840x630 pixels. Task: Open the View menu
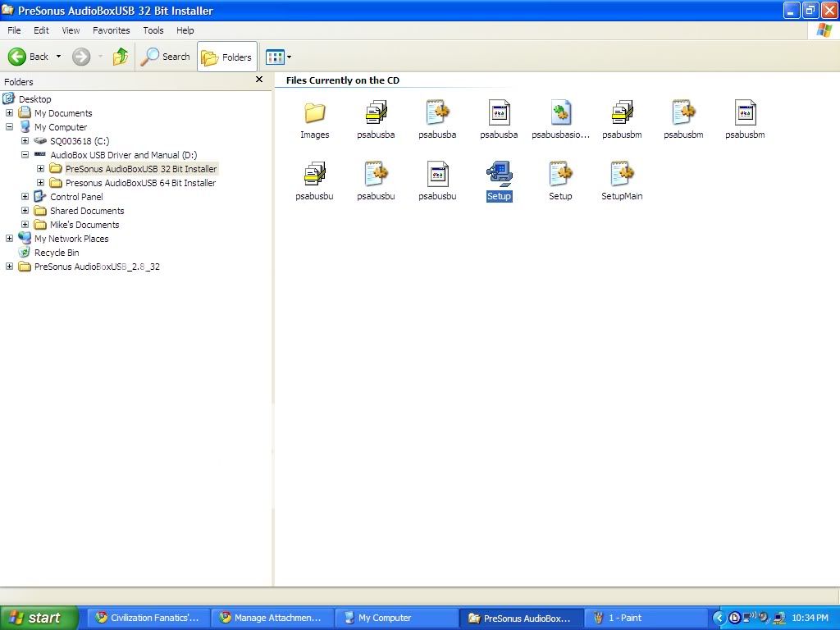click(71, 30)
